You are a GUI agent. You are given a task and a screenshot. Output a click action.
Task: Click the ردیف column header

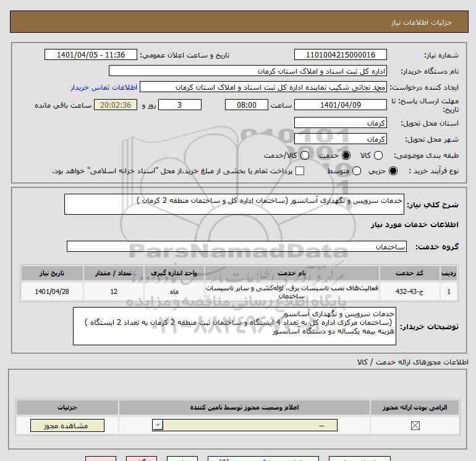pos(449,273)
